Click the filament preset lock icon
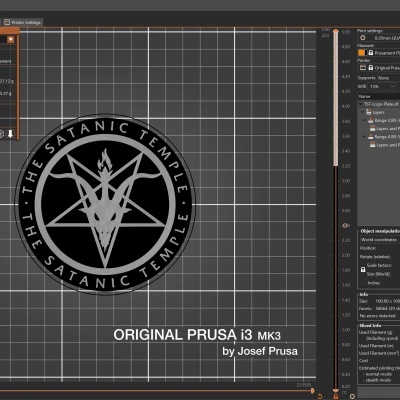The height and width of the screenshot is (400, 400). 370,53
